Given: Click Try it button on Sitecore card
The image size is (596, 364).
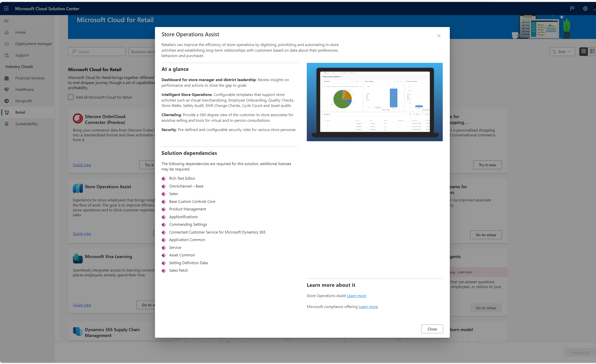Looking at the screenshot, I should pyautogui.click(x=147, y=165).
